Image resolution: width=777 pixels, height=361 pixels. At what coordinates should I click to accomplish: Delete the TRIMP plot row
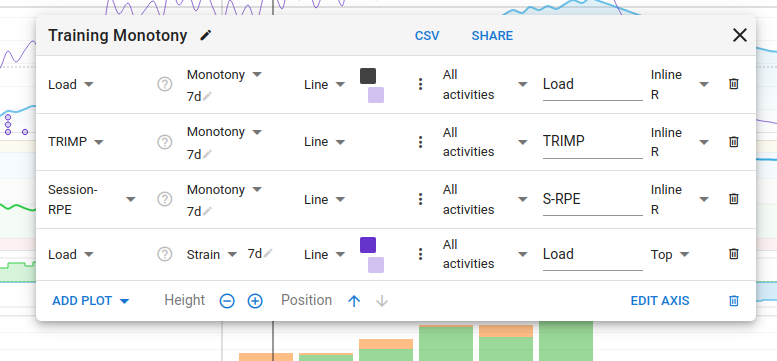[x=734, y=142]
